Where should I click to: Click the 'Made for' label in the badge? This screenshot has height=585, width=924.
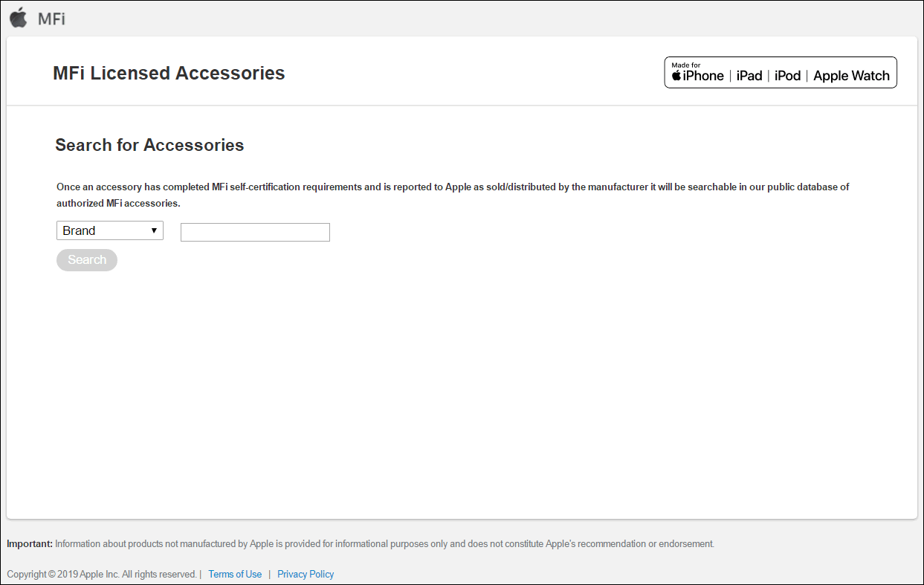click(686, 65)
